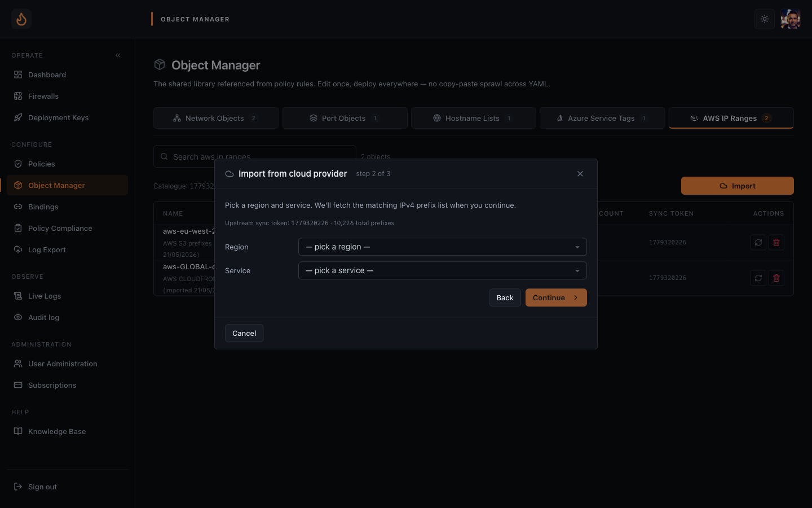Click the Cancel button in dialog

[x=244, y=333]
